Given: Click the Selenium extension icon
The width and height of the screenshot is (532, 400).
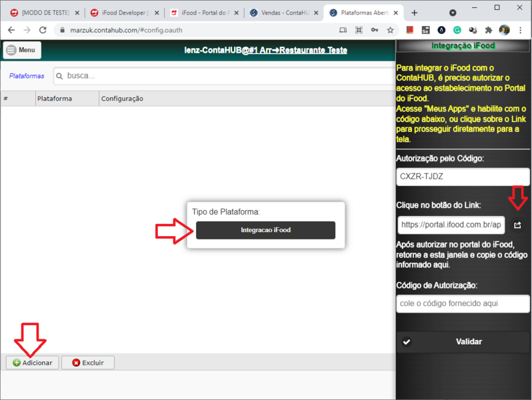Looking at the screenshot, I should [x=425, y=30].
